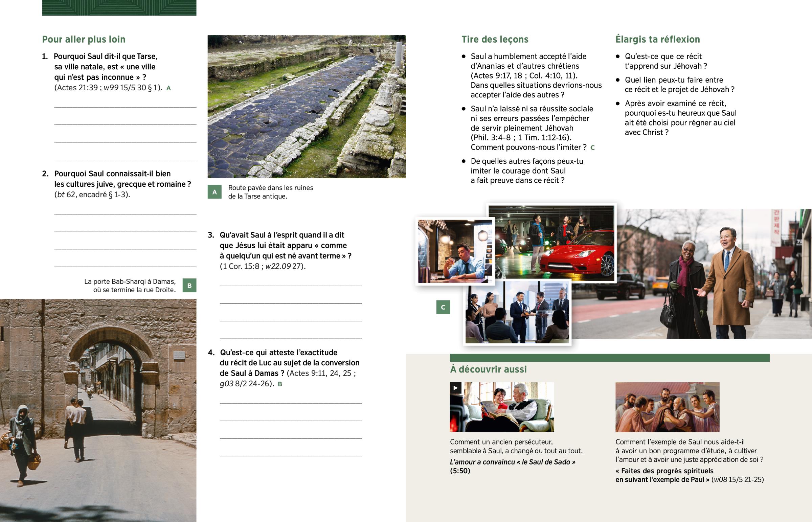Click the small A marker after question 1

pos(168,88)
